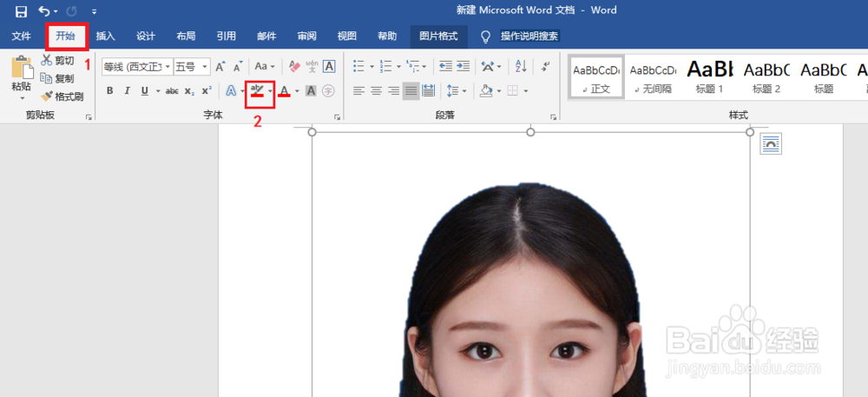Viewport: 868px width, 397px height.
Task: Select Align Left paragraph icon
Action: [x=359, y=91]
